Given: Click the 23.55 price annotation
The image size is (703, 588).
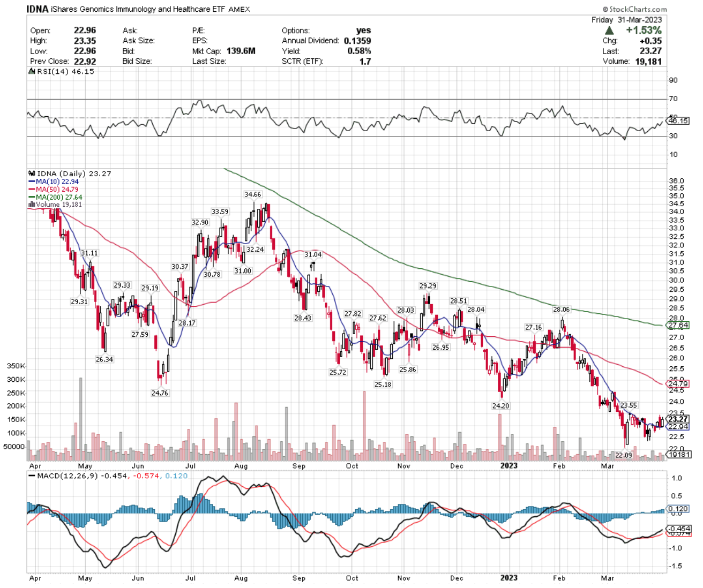Looking at the screenshot, I should pos(629,405).
